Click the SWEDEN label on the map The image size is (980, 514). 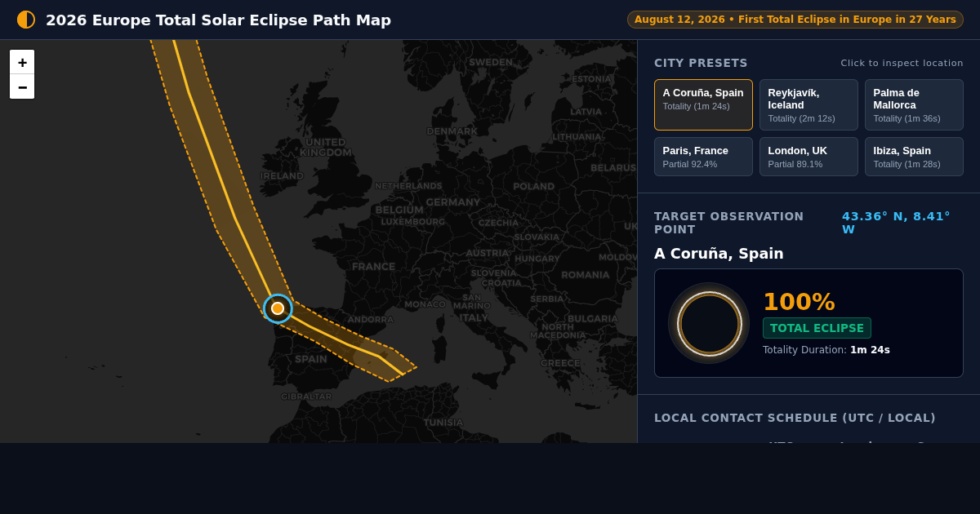point(491,62)
